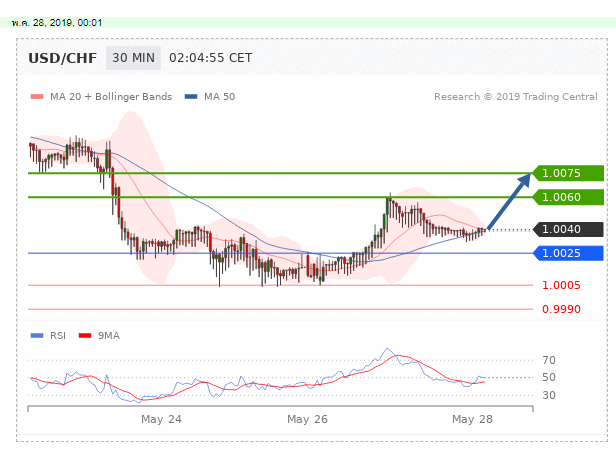Click the May 28 date axis label
616x455 pixels.
point(472,419)
